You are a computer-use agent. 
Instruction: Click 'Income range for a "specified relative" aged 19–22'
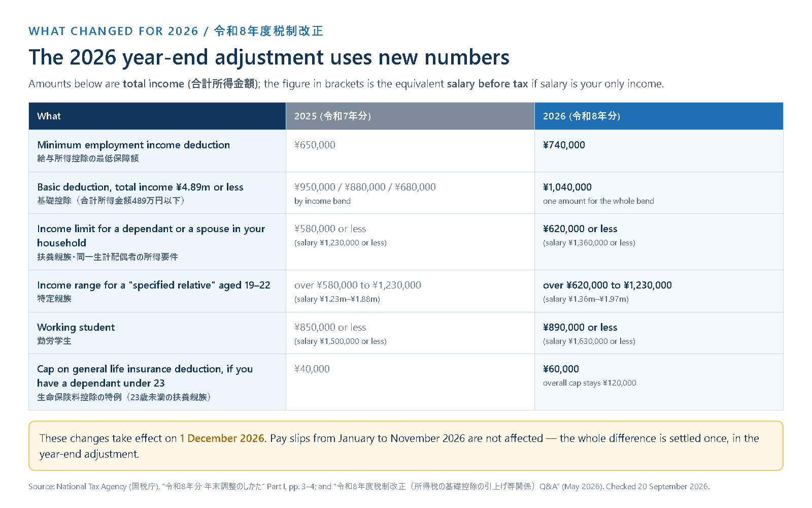[x=154, y=285]
